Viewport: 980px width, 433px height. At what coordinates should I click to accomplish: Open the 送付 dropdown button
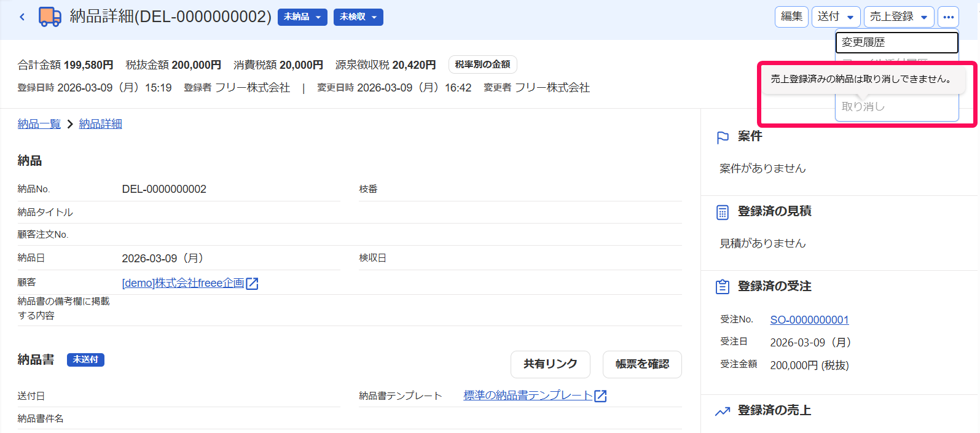coord(836,17)
